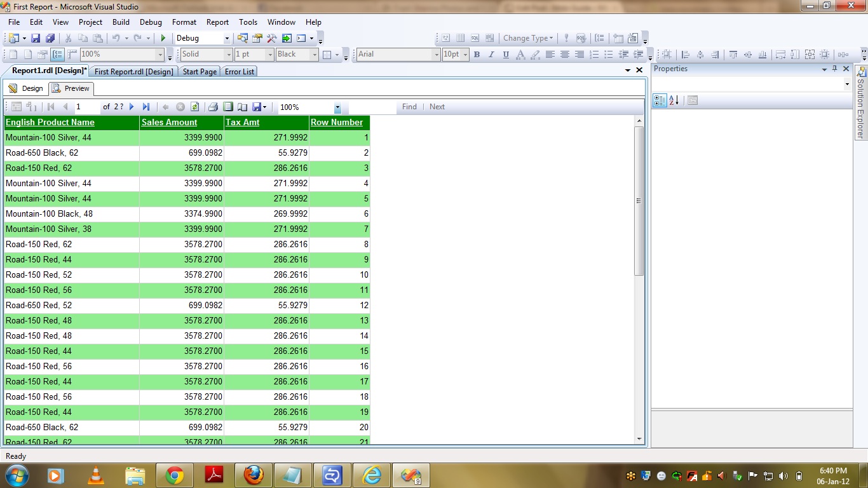
Task: Sort by English Product Name header
Action: click(x=50, y=123)
